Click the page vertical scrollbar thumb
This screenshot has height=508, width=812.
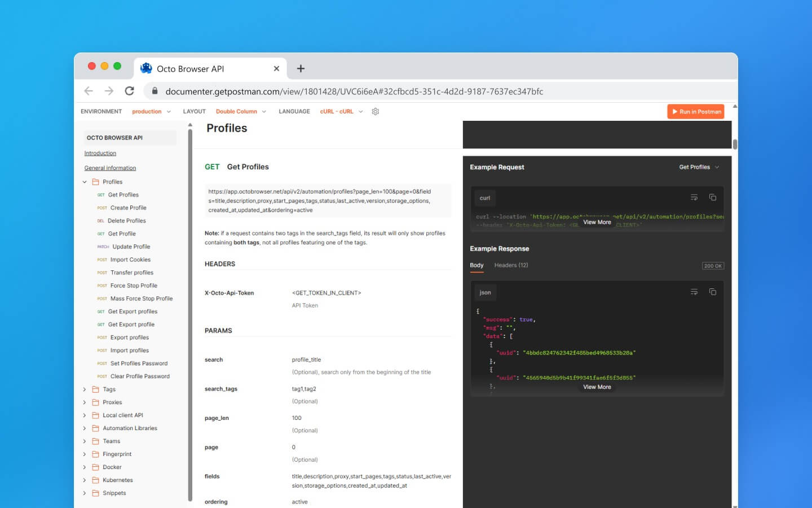tap(735, 144)
